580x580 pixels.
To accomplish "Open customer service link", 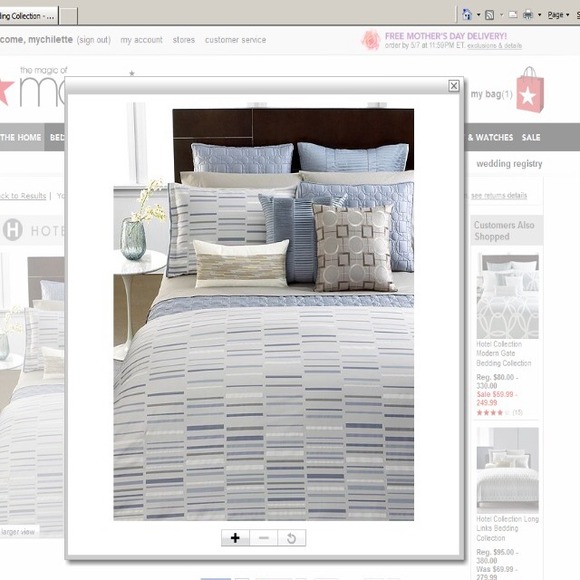I will 236,40.
